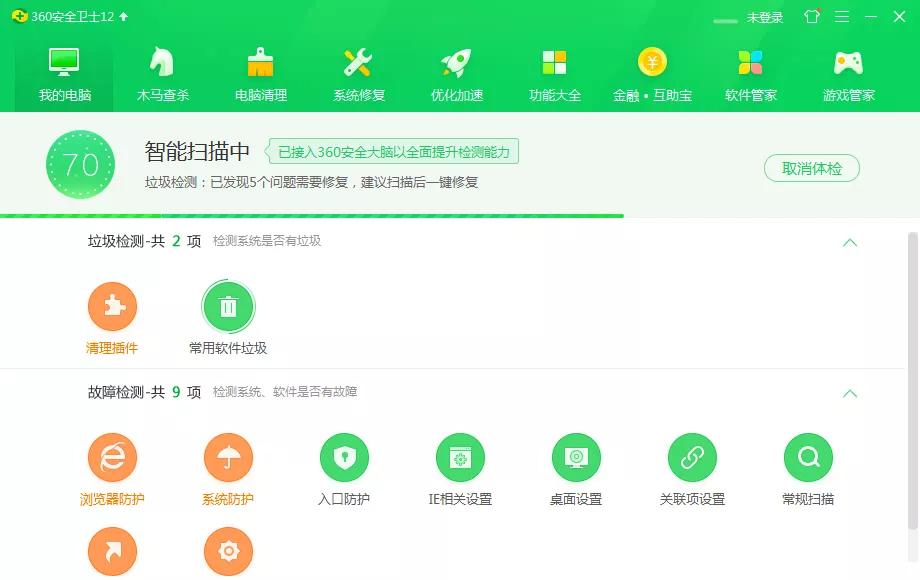Select 入口防护 shield icon
The width and height of the screenshot is (920, 580).
click(x=344, y=455)
